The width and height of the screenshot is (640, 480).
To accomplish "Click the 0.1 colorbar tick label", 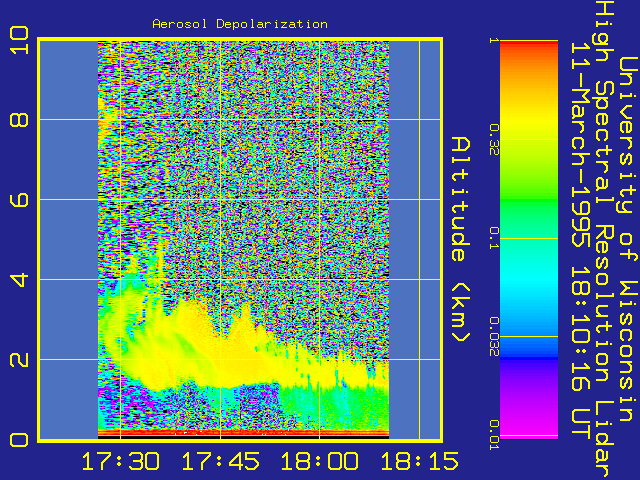I will tap(494, 238).
